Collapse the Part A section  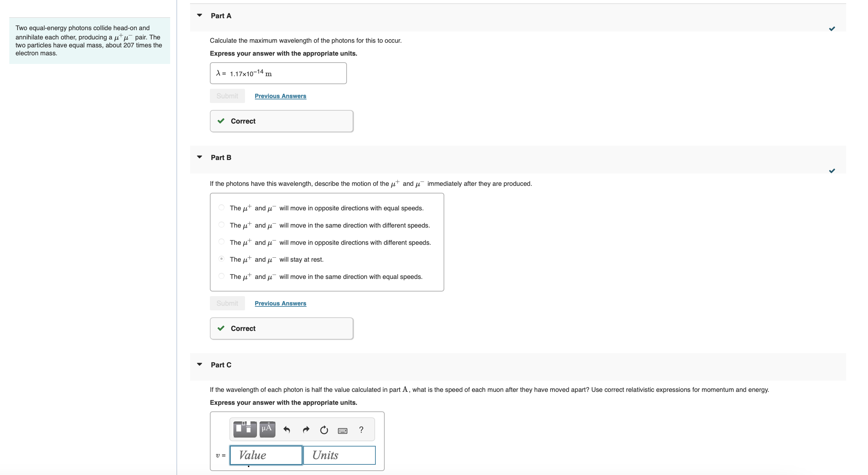[200, 15]
